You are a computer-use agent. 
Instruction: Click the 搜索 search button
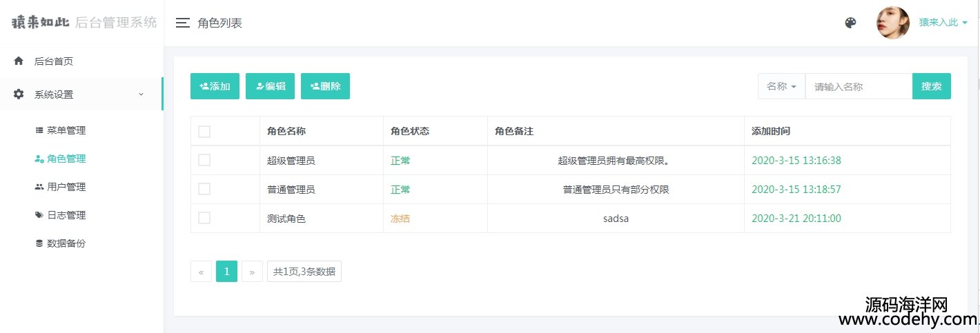932,86
